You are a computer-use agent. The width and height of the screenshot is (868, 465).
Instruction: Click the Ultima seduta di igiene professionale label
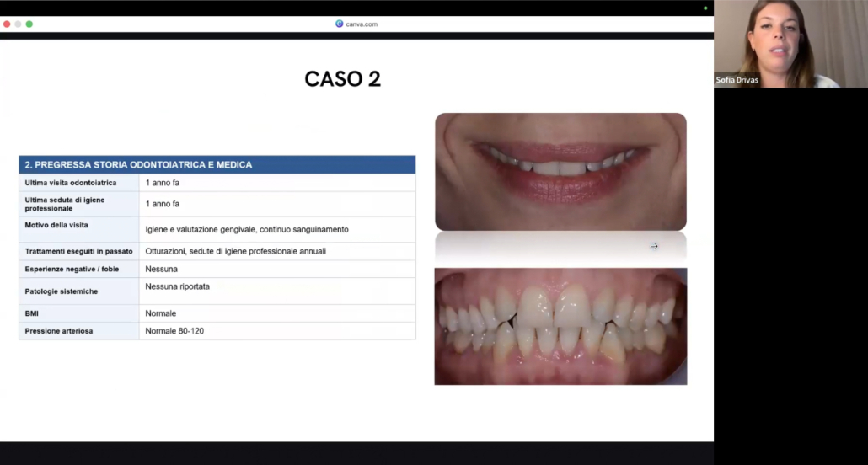click(x=65, y=204)
